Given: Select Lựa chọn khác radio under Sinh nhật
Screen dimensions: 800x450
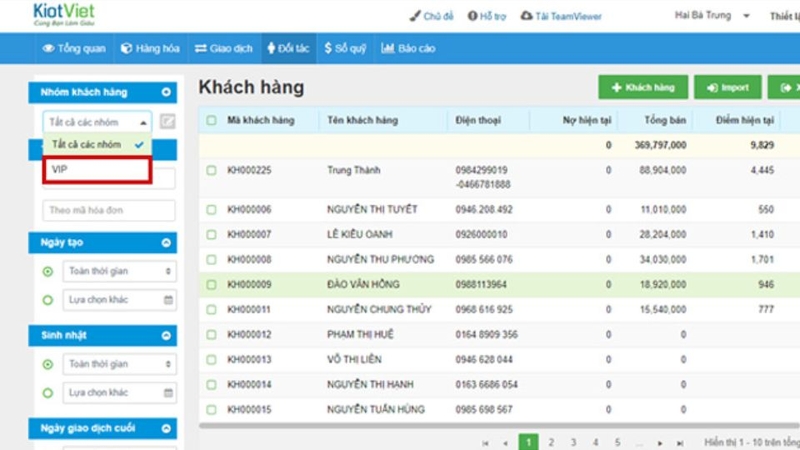Looking at the screenshot, I should [x=48, y=393].
